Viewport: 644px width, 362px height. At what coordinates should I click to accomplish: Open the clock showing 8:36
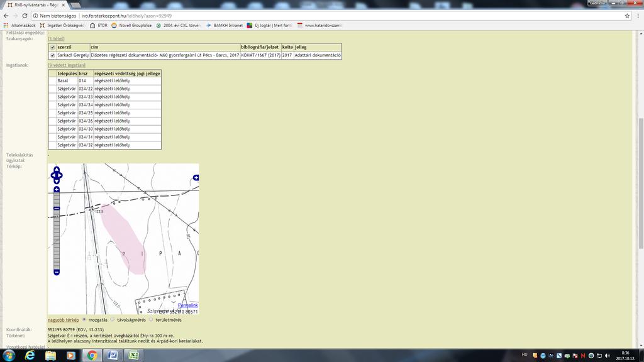pyautogui.click(x=626, y=356)
